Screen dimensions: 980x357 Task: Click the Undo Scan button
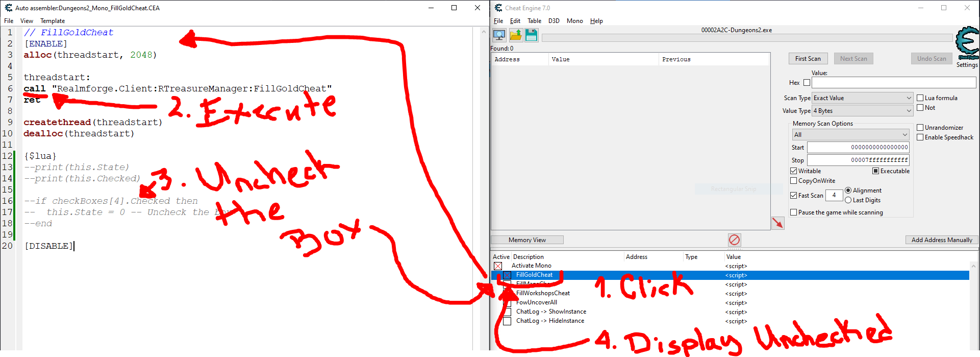932,59
